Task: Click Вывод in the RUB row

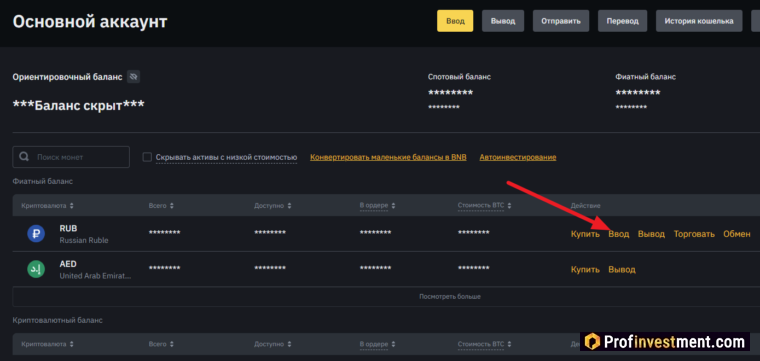Action: (651, 234)
